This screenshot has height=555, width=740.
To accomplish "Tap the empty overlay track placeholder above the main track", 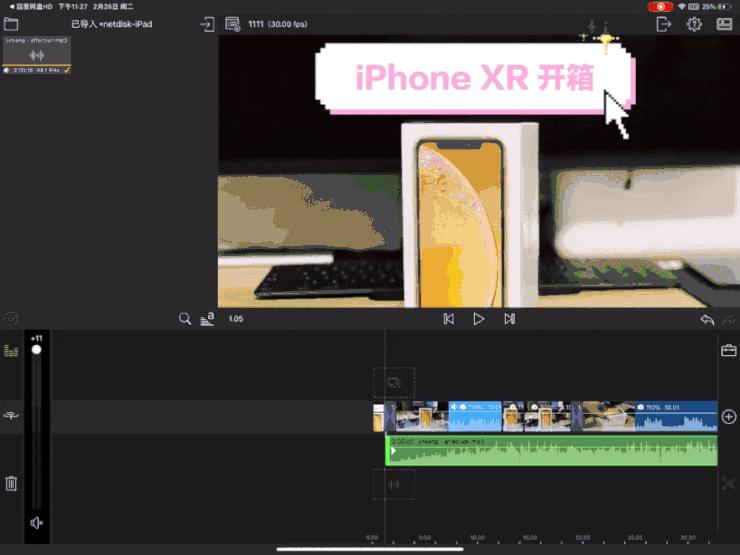I will tap(394, 383).
